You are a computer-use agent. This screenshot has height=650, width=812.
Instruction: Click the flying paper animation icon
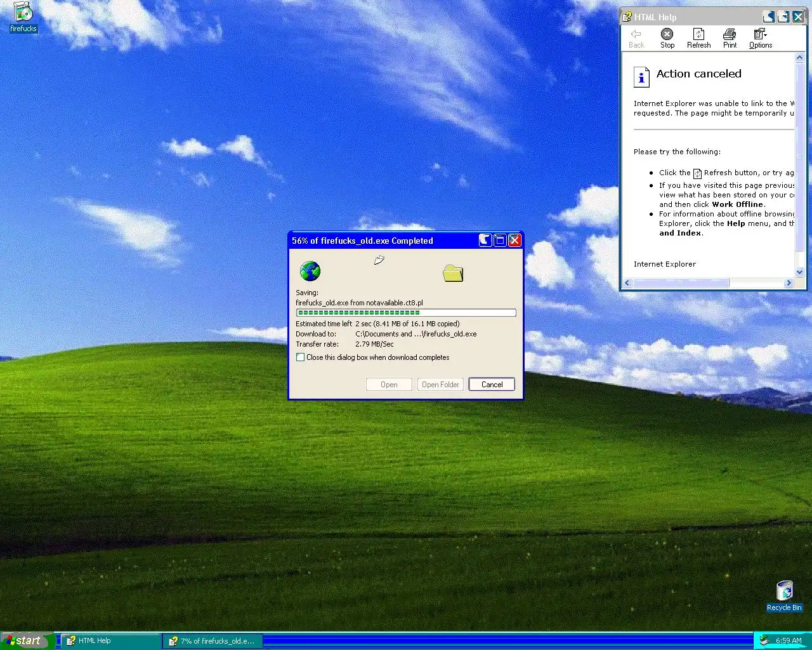point(379,260)
